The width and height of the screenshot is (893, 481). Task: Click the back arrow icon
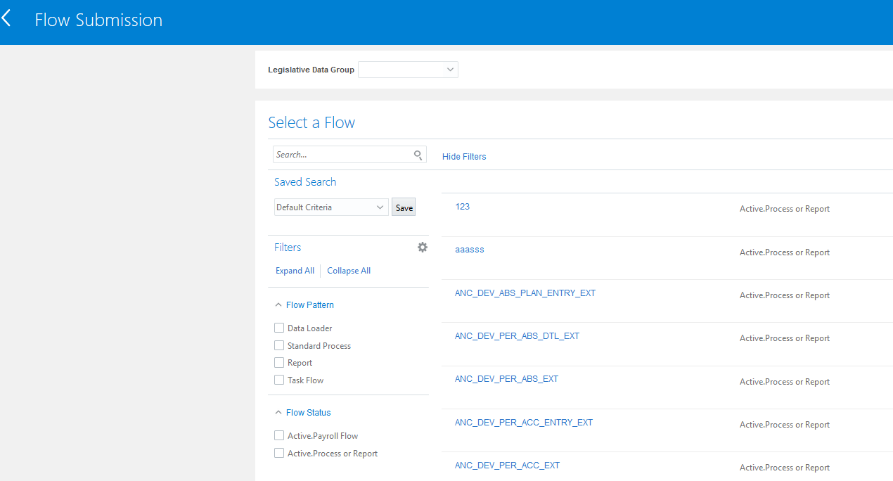click(x=8, y=19)
